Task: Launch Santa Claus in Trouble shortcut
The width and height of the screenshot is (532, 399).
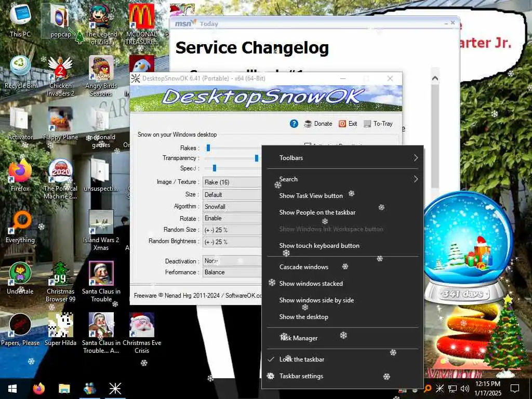Action: tap(101, 282)
